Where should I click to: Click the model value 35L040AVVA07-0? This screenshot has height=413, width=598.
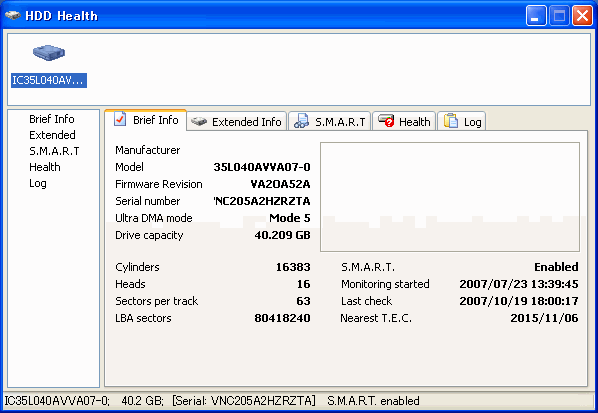pos(262,167)
